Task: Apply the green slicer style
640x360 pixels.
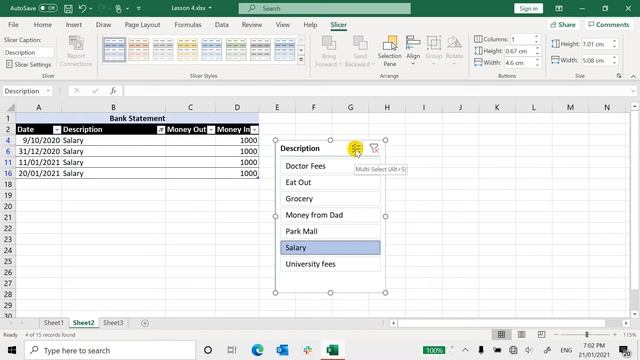Action: 236,50
